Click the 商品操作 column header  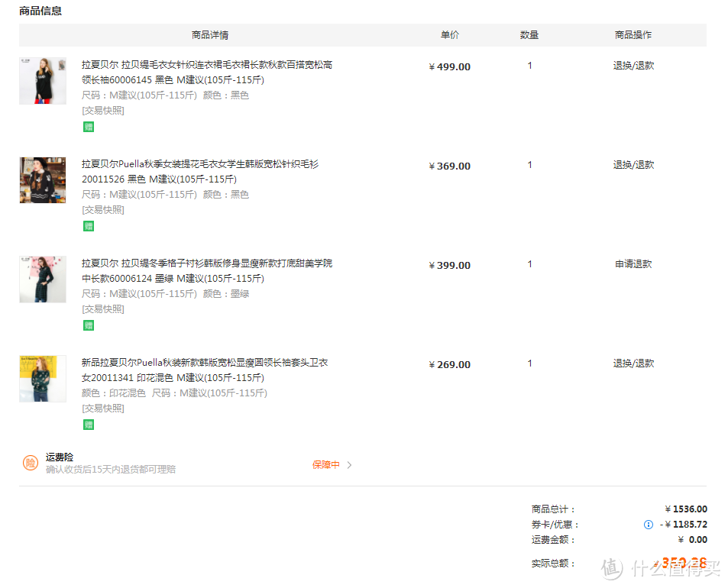(x=633, y=35)
